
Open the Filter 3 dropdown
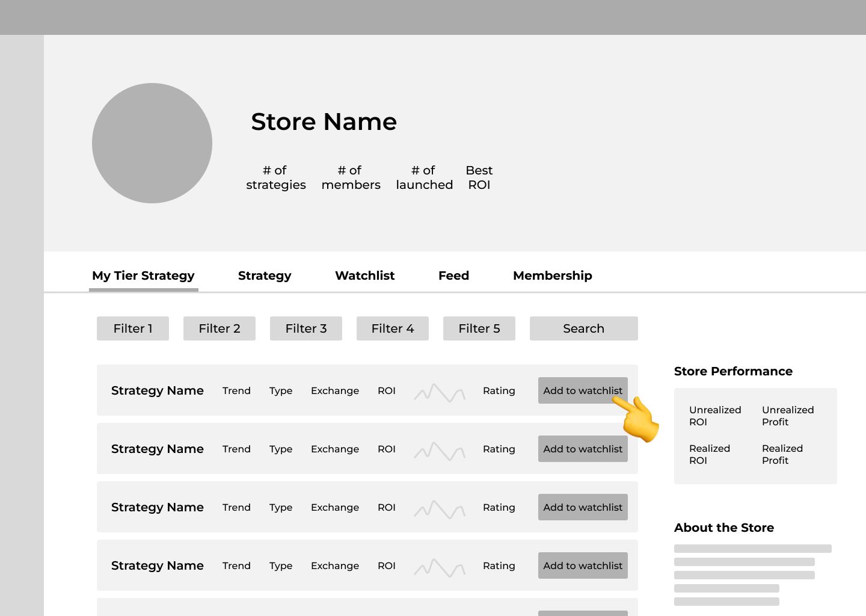[x=306, y=328]
